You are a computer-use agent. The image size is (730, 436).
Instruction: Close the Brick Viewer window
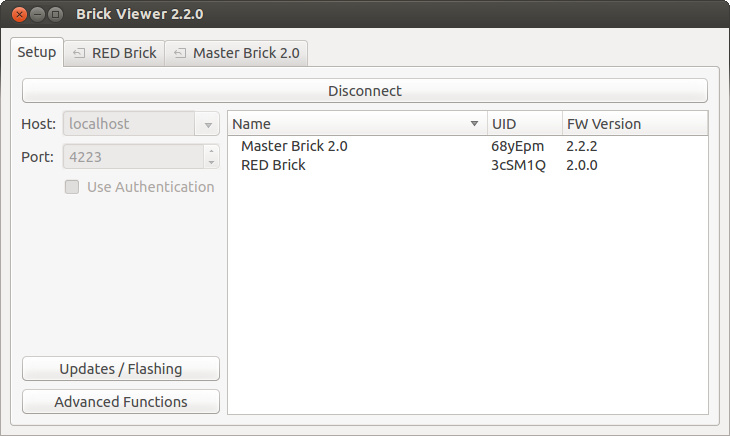tap(19, 14)
